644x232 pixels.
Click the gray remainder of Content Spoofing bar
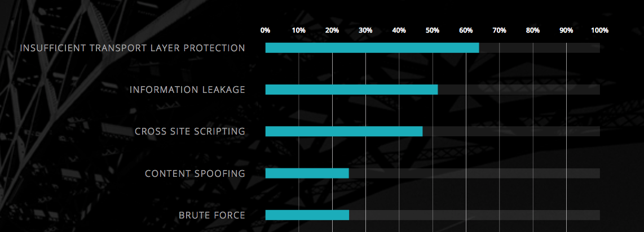click(474, 173)
